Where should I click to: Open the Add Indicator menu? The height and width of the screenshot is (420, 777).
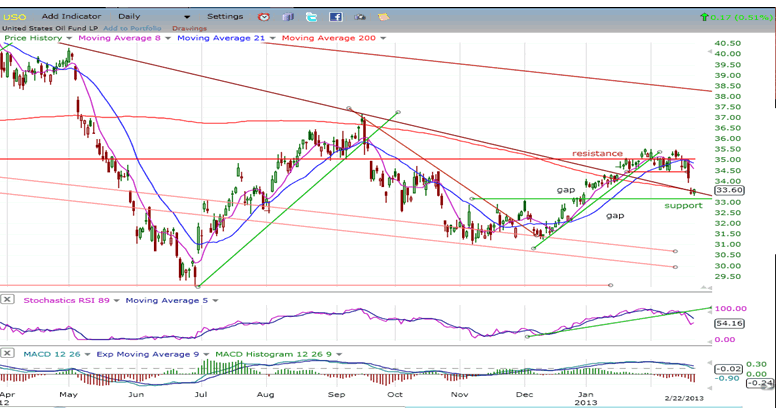(x=73, y=17)
